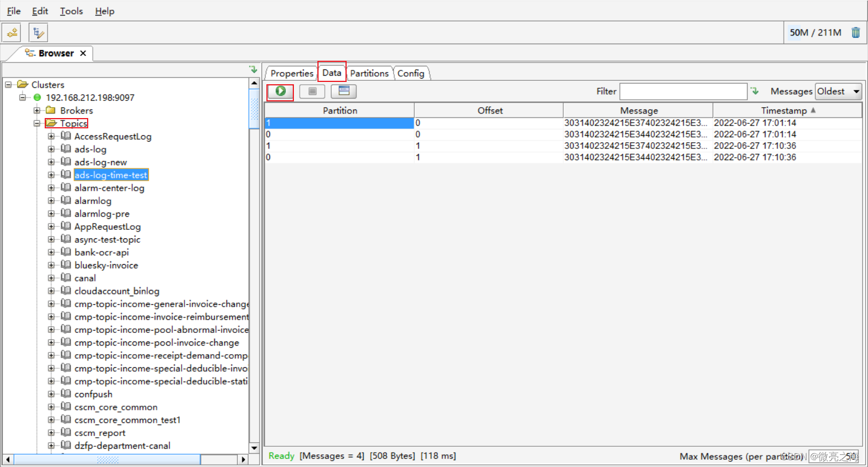Click the tree vertical scrollbar down arrow
Image resolution: width=868 pixels, height=467 pixels.
click(254, 448)
